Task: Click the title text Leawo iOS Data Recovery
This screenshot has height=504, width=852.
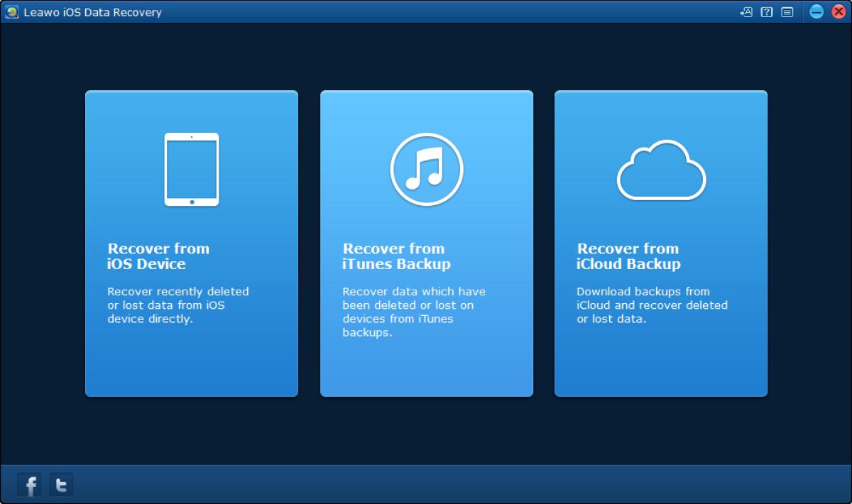Action: coord(92,12)
